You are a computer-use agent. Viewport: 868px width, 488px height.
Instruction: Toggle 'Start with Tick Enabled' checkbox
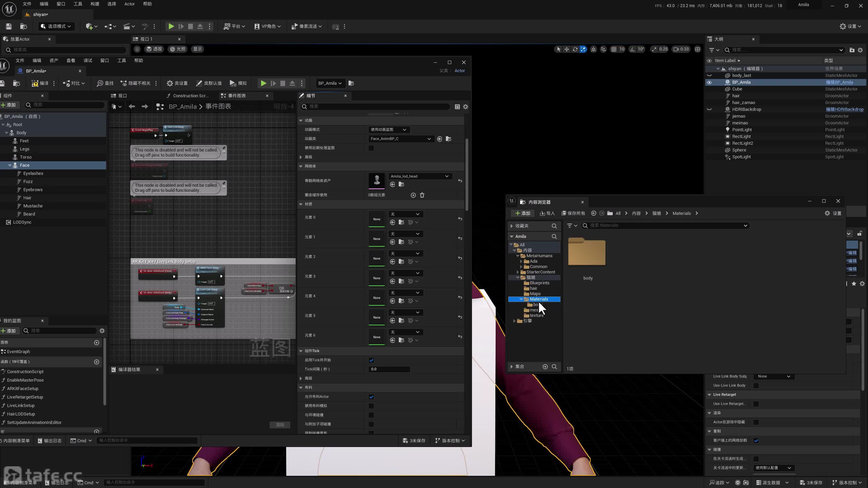(371, 360)
